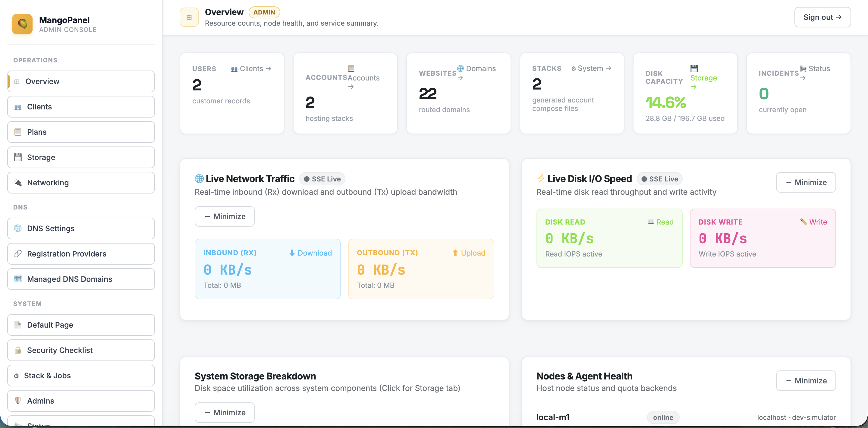Minimize the Nodes & Agent Health panel
Viewport: 868px width, 428px height.
806,381
